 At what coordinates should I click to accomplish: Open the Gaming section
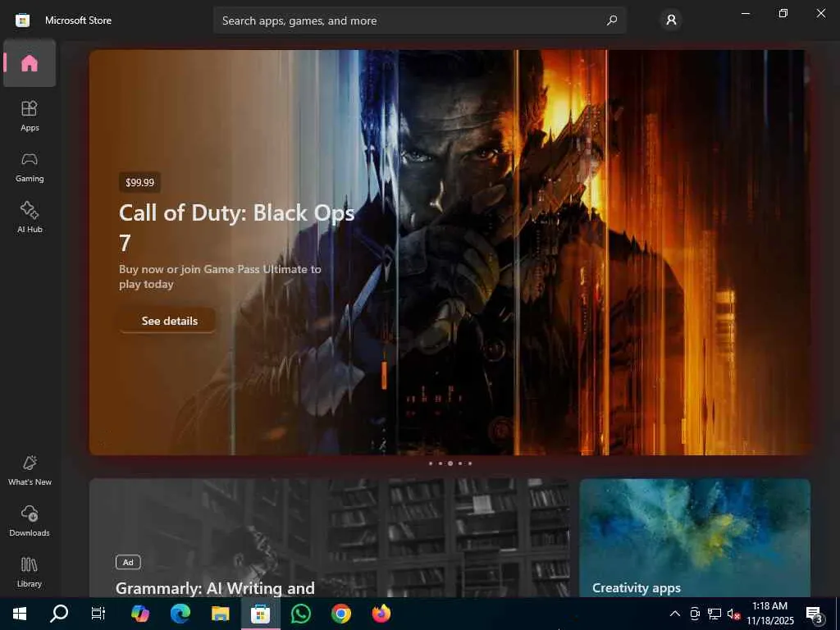[30, 167]
